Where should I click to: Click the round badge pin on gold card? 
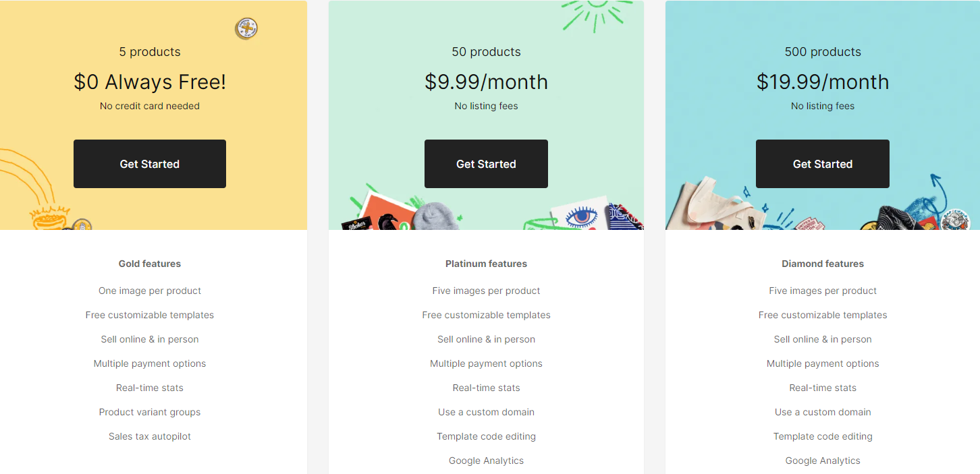tap(246, 28)
